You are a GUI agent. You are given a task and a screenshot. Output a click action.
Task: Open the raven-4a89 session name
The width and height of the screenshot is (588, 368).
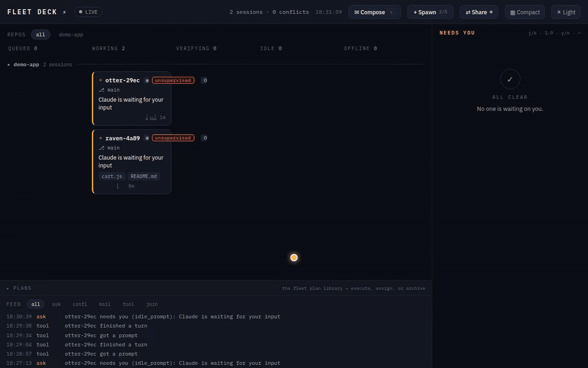coord(122,138)
